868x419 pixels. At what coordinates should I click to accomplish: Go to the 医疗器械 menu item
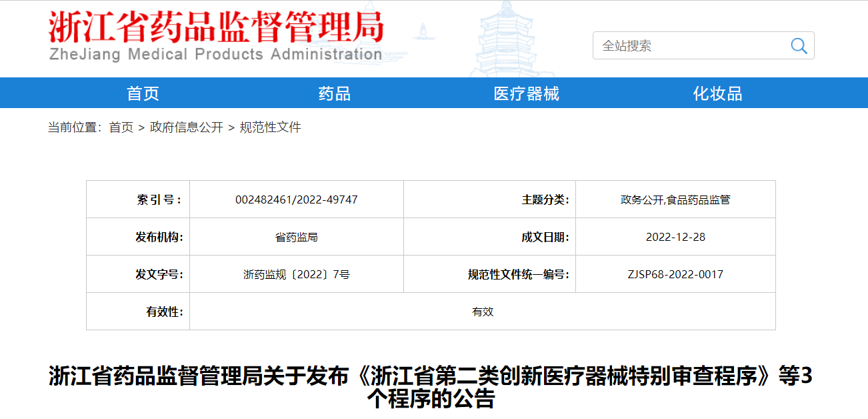(x=526, y=93)
